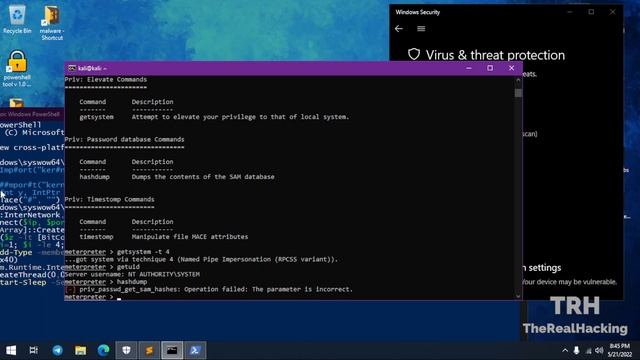Click the 'getsystem -t 4' prompt line

117,252
